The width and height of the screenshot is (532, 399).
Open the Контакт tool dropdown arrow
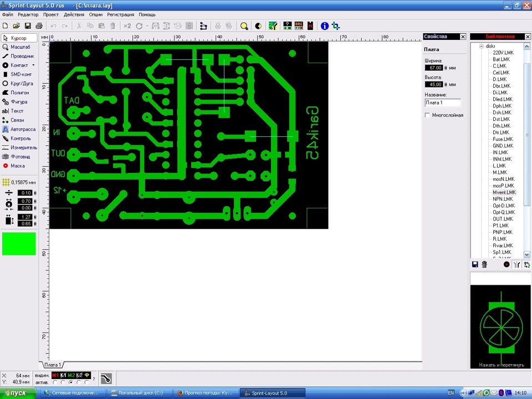(x=33, y=65)
